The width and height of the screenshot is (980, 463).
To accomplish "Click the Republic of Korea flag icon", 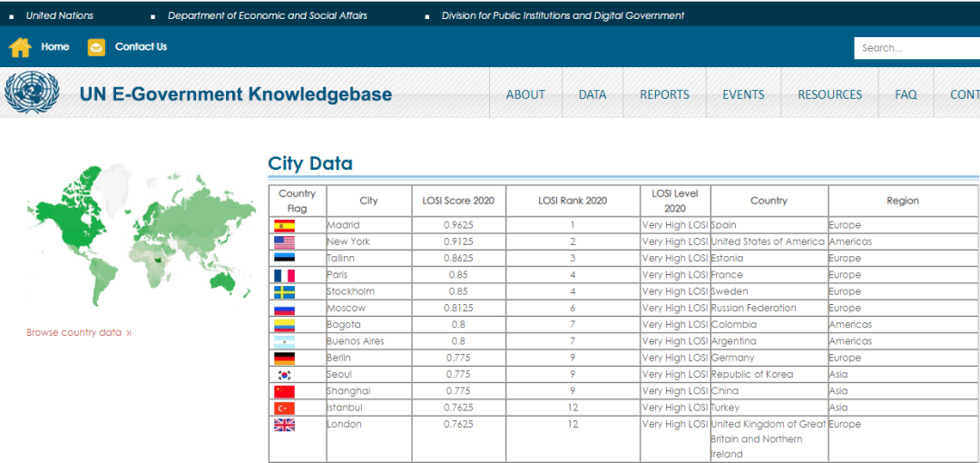I will click(284, 375).
